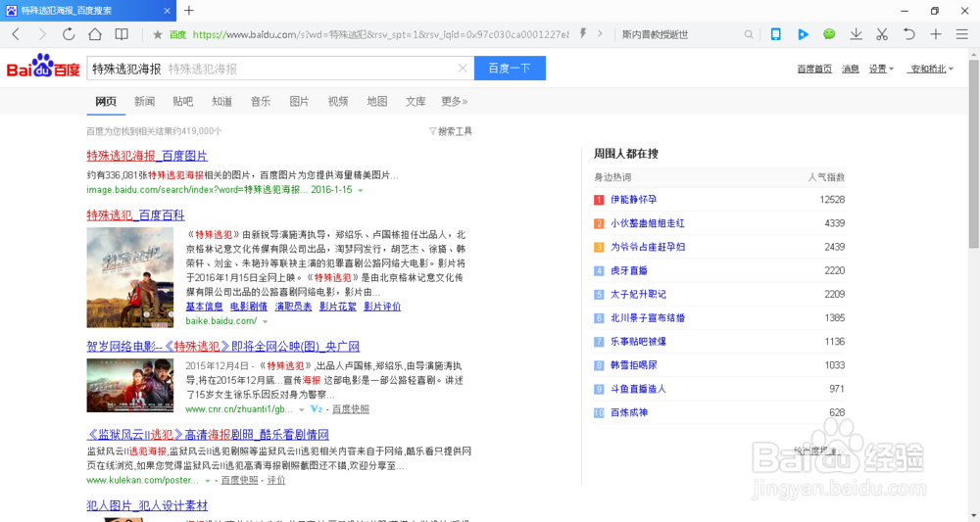Expand the 安和桥北 account dropdown
The width and height of the screenshot is (980, 522).
click(931, 69)
